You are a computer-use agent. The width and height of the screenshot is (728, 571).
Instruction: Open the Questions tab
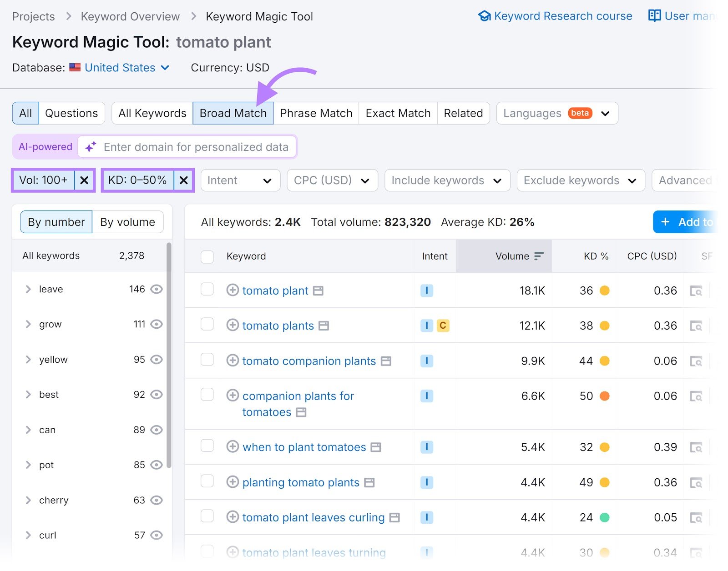coord(71,113)
